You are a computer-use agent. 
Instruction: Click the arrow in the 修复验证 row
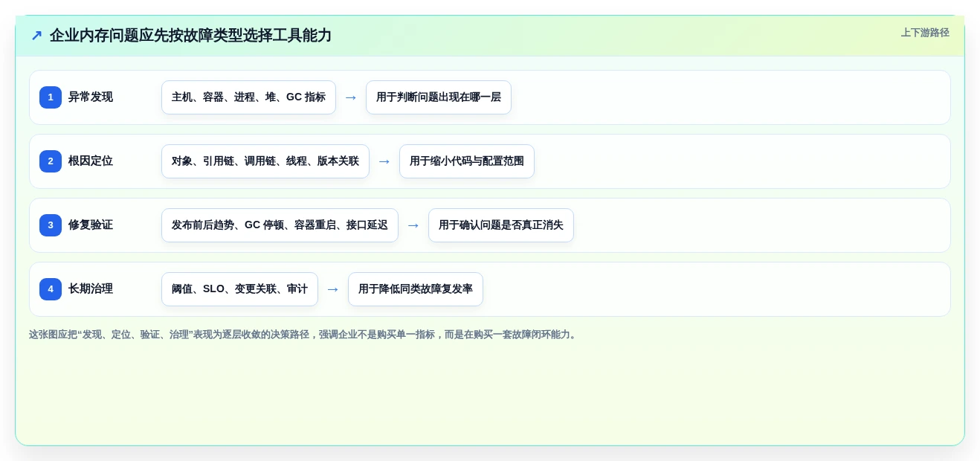pyautogui.click(x=413, y=225)
